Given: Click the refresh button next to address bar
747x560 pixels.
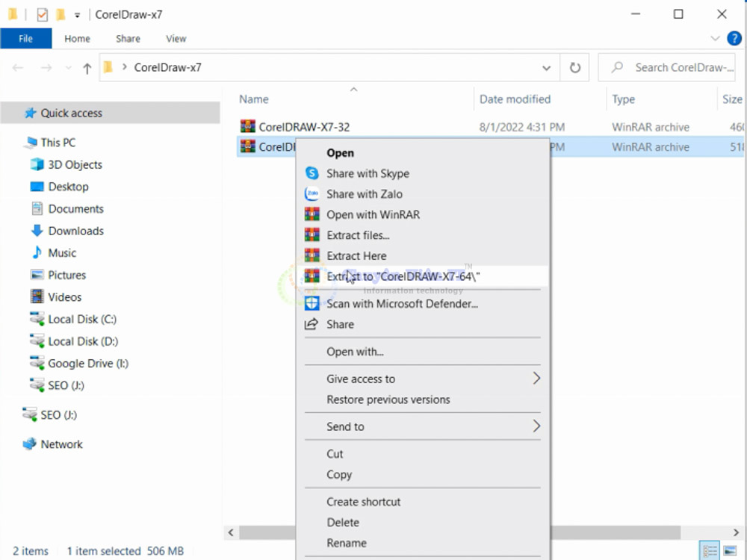Looking at the screenshot, I should [x=574, y=68].
